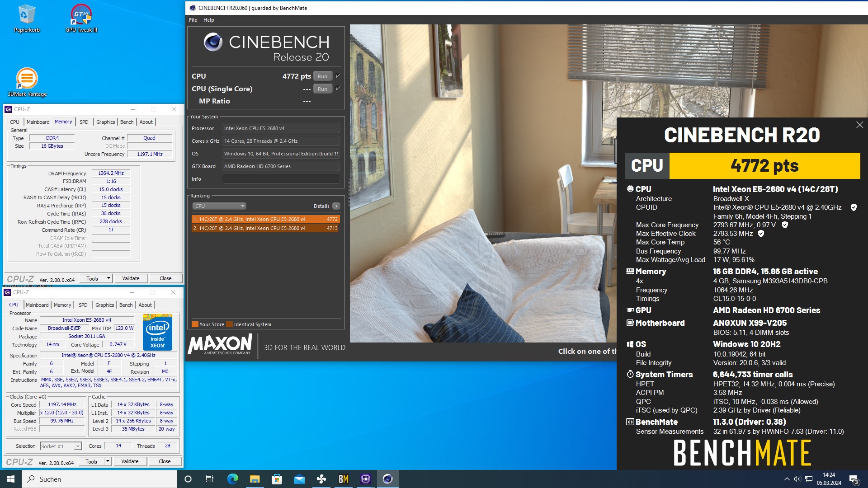Switch to Memory tab in lower CPU-Z

62,305
